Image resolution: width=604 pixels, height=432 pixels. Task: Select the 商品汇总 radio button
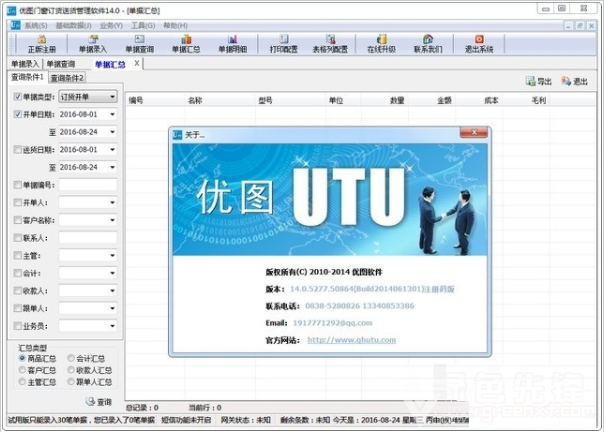click(22, 358)
